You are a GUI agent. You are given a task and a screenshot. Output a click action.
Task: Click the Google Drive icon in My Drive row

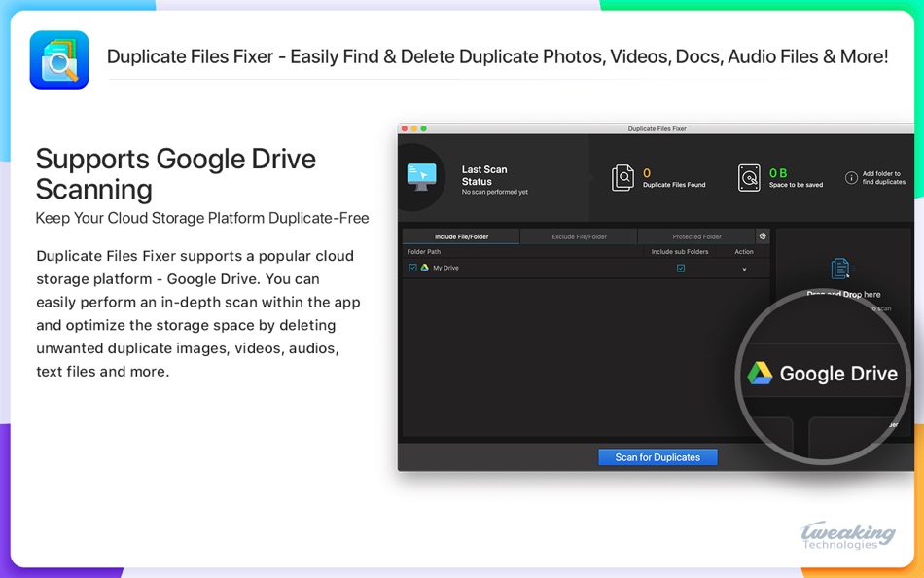[x=424, y=268]
